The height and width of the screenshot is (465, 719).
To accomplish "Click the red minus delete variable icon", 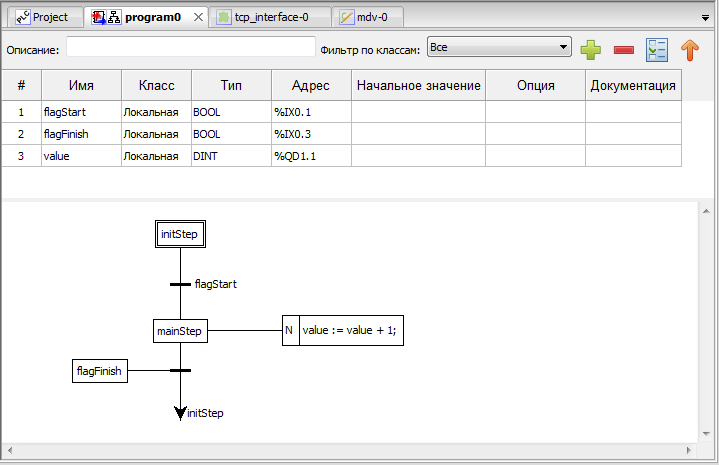I will [623, 49].
